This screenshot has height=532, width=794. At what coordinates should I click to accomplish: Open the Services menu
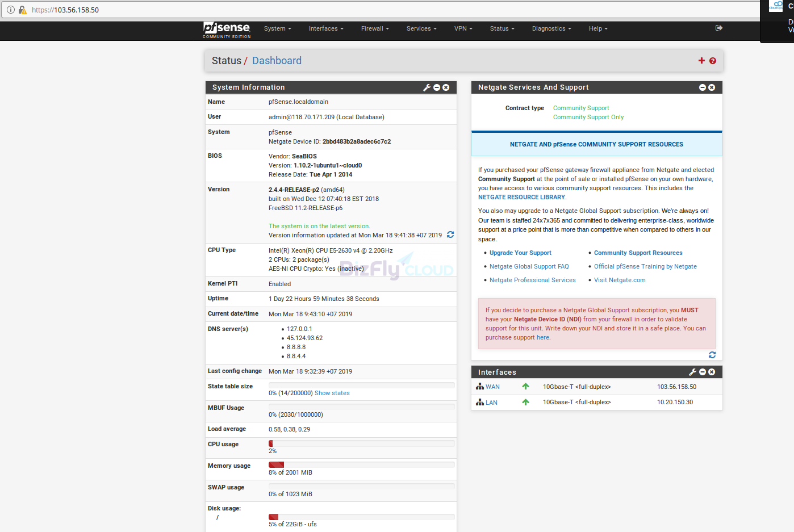tap(421, 28)
